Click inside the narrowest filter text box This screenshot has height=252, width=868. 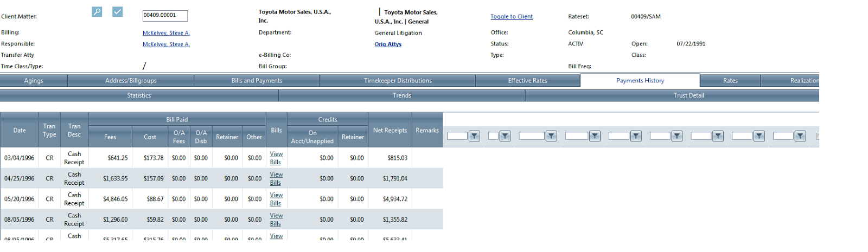pos(493,136)
